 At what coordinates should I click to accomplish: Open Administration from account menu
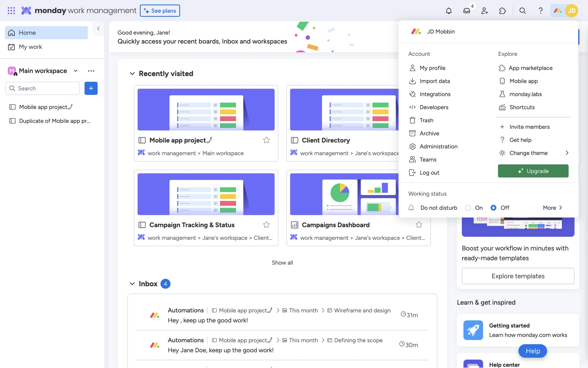(438, 146)
